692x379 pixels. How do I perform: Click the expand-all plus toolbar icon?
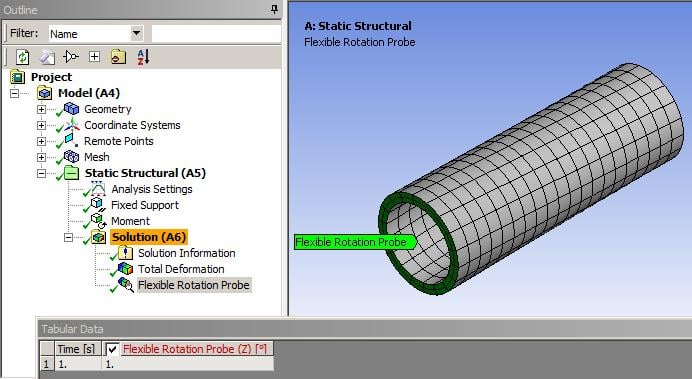point(94,56)
